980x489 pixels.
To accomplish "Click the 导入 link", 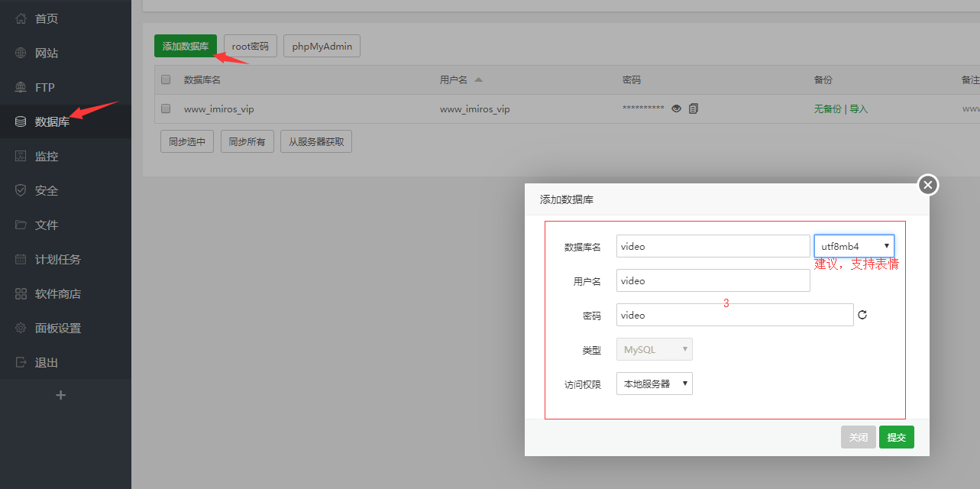I will 859,108.
